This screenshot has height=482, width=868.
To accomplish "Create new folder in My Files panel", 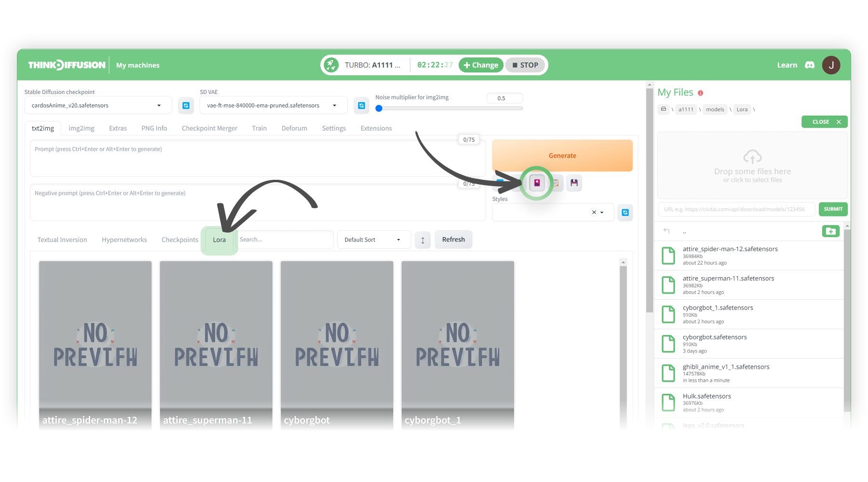I will point(830,231).
